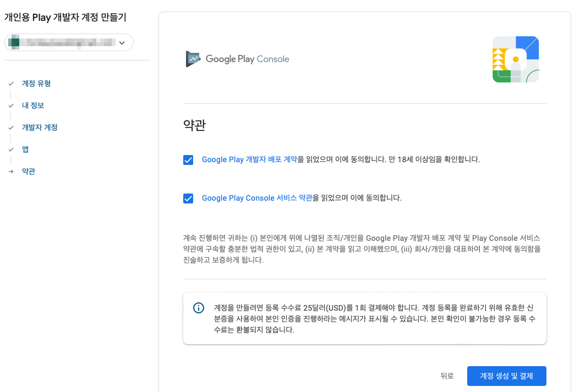Uncheck the 개발자 배포 계약 agreement checkbox
The height and width of the screenshot is (392, 580).
188,159
